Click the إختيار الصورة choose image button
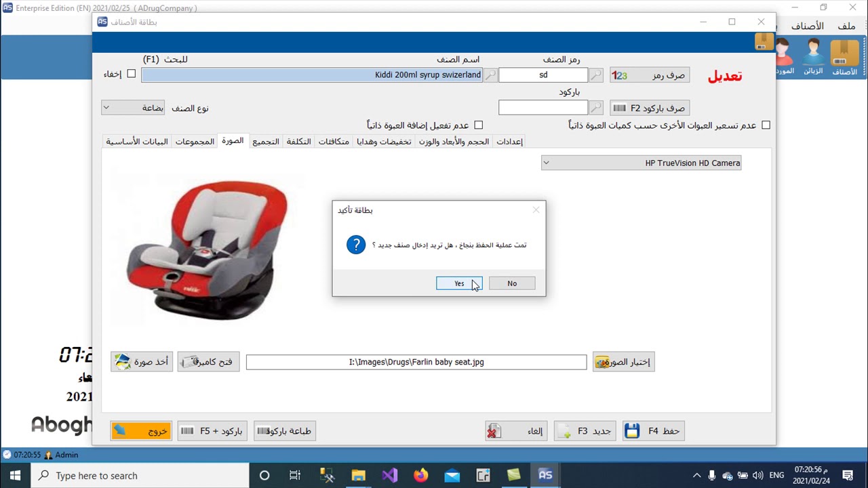This screenshot has width=868, height=488. [623, 362]
